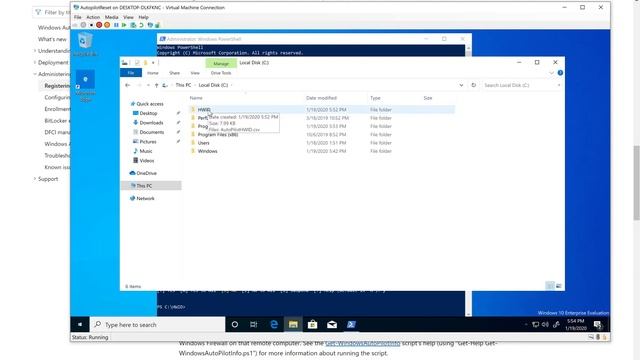
Task: Open the Help menu of VM Connection
Action: tap(143, 17)
